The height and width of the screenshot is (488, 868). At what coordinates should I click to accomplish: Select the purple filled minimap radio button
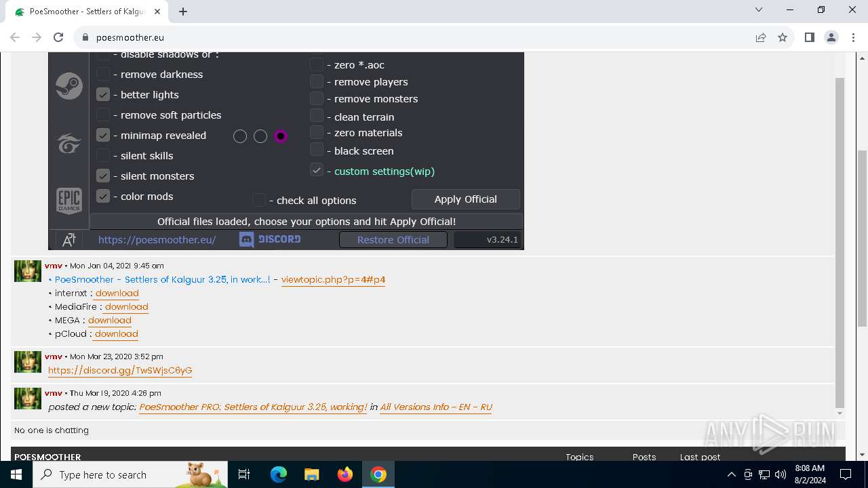[281, 136]
